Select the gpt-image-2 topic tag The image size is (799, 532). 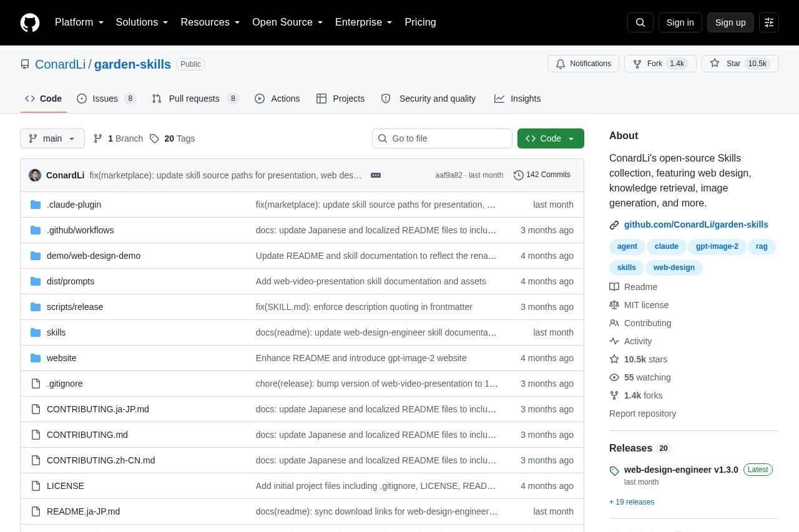(717, 246)
